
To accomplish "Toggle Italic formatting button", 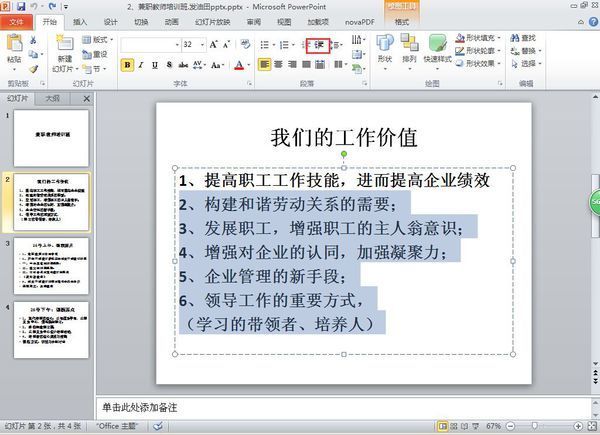I will pyautogui.click(x=141, y=65).
